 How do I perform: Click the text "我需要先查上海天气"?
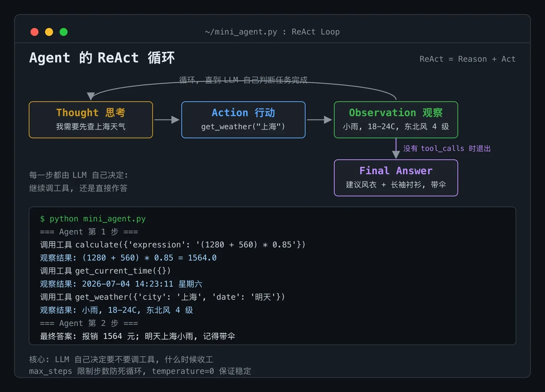point(91,127)
